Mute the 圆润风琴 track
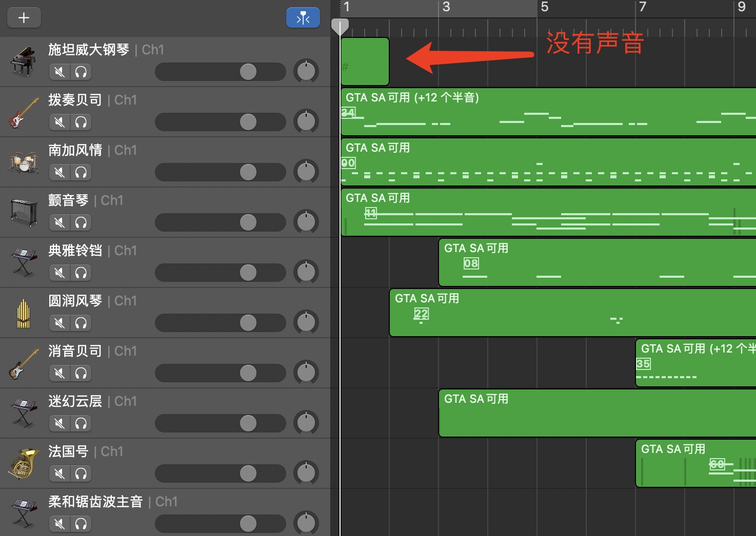This screenshot has width=756, height=536. pos(59,323)
